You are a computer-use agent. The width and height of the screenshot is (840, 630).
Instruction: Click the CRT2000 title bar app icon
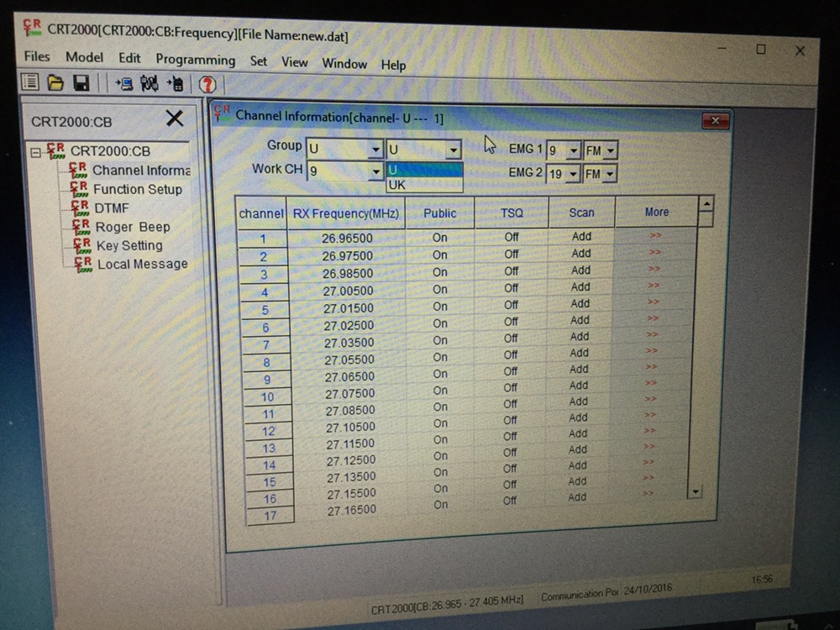coord(32,28)
